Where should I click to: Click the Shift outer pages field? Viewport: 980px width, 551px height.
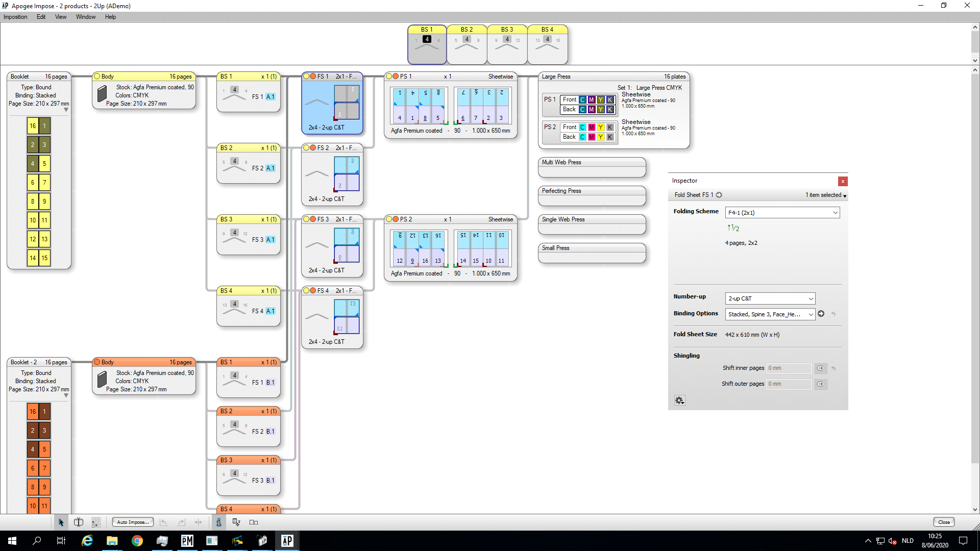coord(789,384)
